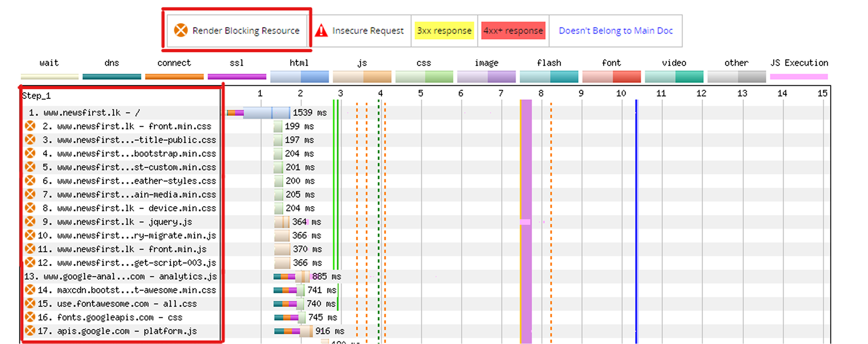Click the image purple legend bar

point(486,77)
